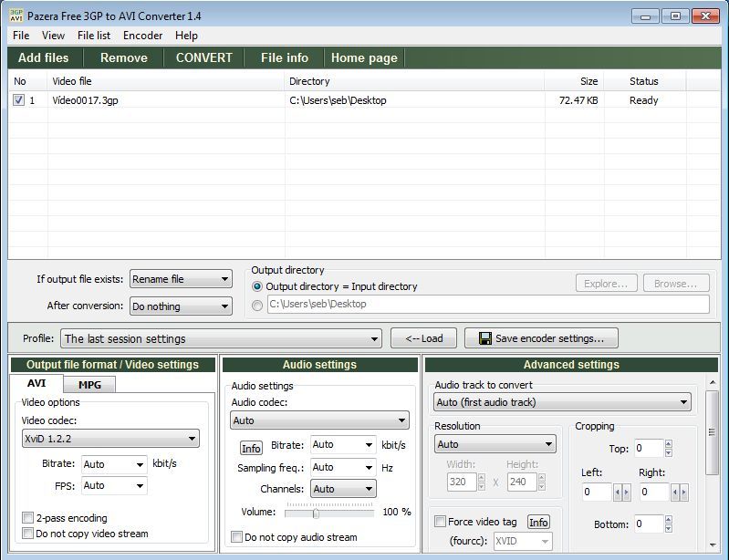This screenshot has width=729, height=560.
Task: Open File info from the toolbar
Action: click(x=285, y=57)
